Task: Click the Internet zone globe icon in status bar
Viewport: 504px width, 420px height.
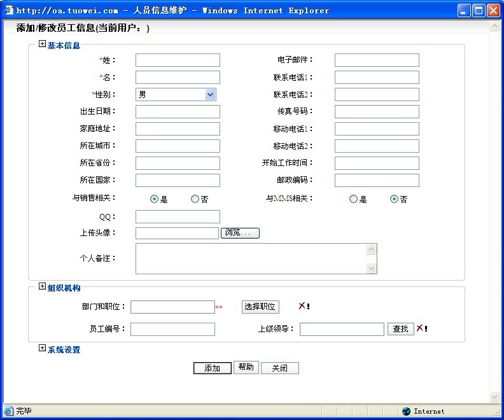Action: (x=407, y=411)
